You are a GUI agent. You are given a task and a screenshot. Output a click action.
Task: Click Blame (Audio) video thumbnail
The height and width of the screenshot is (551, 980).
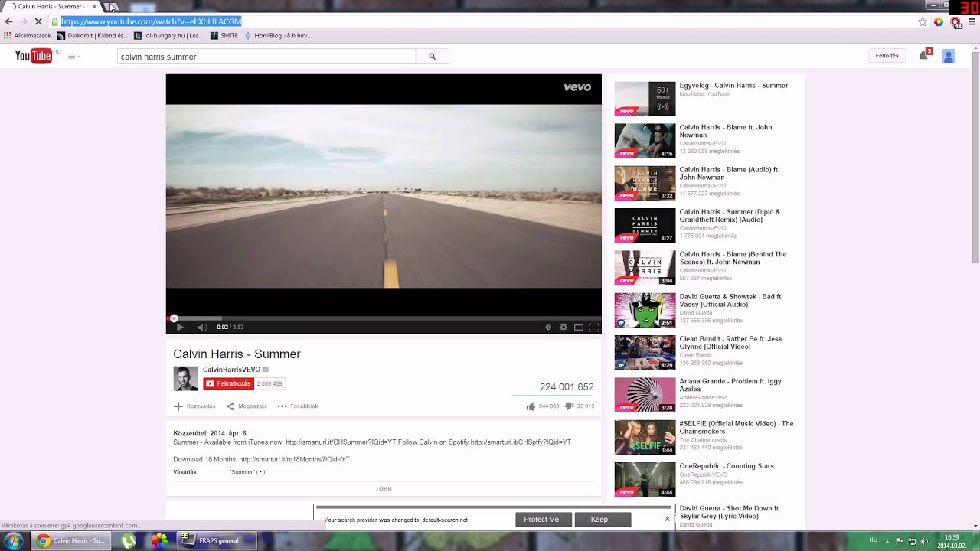[645, 183]
